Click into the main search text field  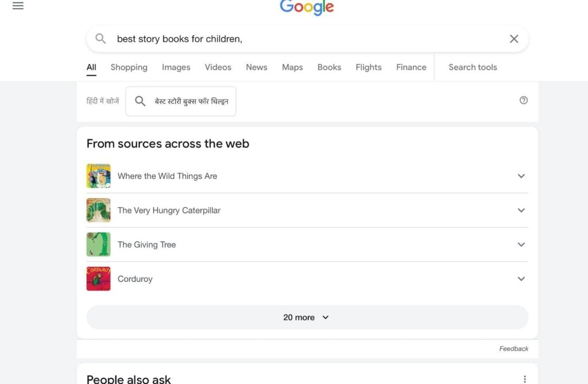[x=304, y=39]
